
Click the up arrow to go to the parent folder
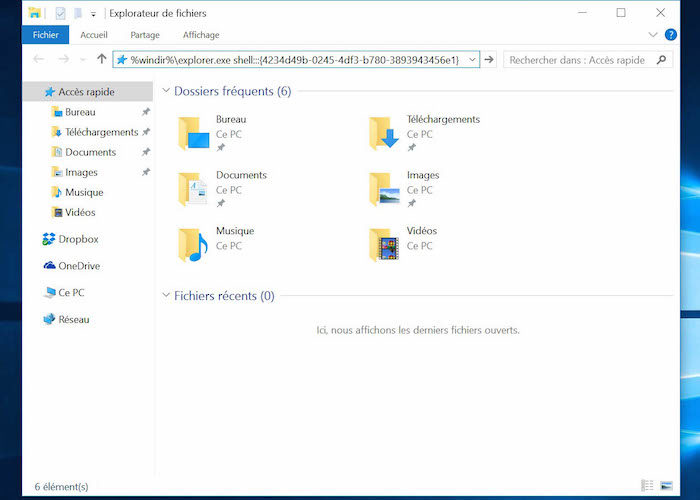point(101,60)
